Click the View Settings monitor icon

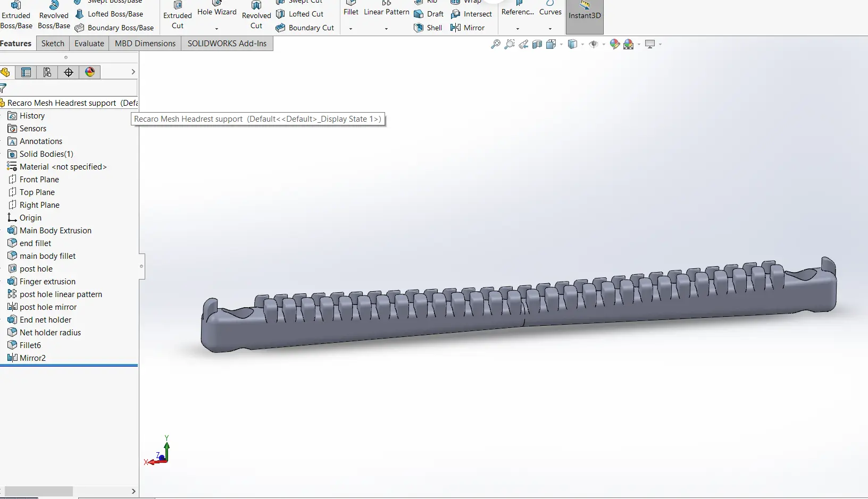point(650,44)
